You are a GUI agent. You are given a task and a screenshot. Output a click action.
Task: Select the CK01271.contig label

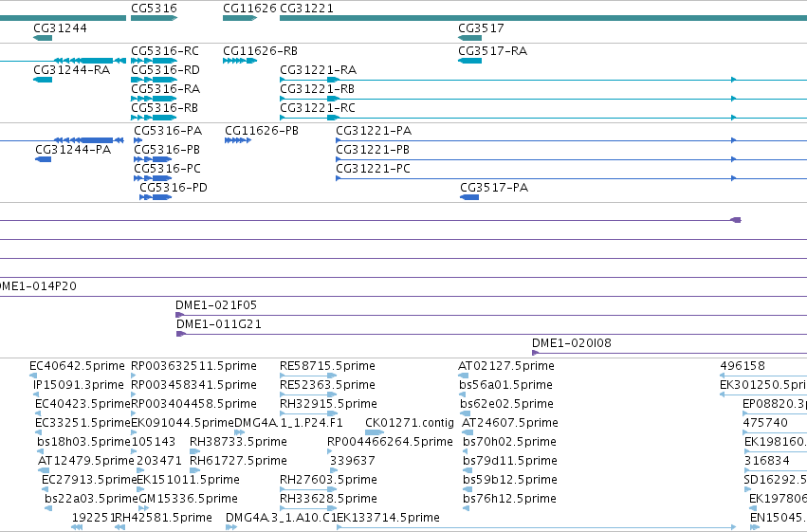point(409,423)
